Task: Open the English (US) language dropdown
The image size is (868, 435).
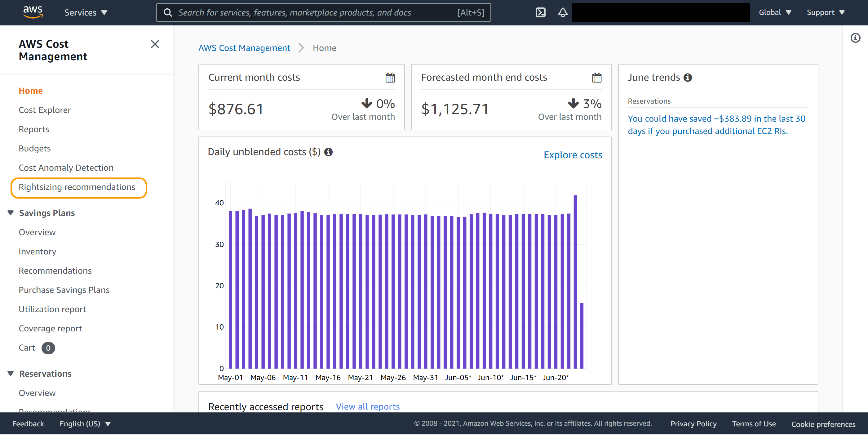Action: 85,424
